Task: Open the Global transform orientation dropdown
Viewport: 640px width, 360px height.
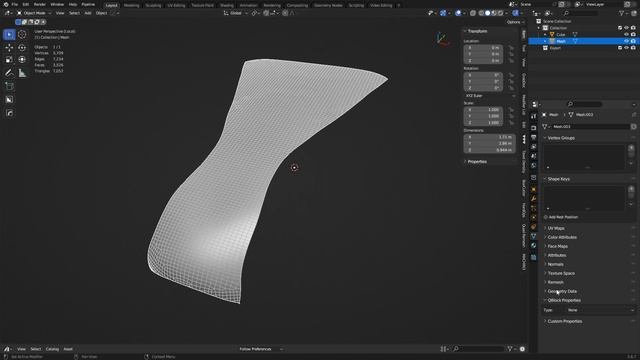Action: coord(236,13)
